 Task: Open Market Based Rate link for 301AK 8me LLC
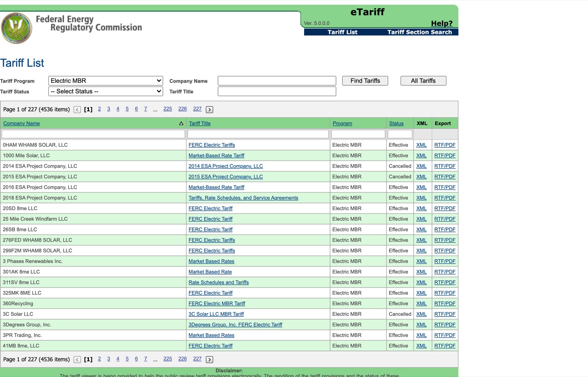pos(210,272)
